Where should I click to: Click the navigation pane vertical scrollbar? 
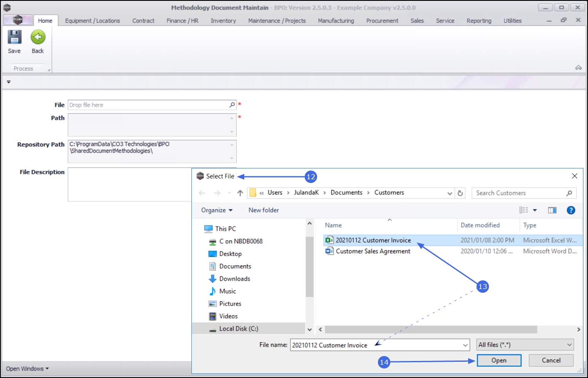tap(309, 267)
